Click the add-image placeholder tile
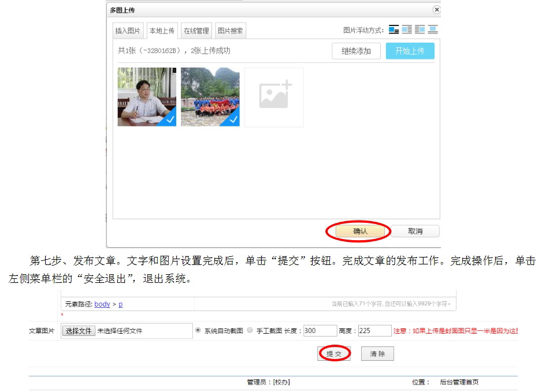This screenshot has height=392, width=546. (274, 97)
